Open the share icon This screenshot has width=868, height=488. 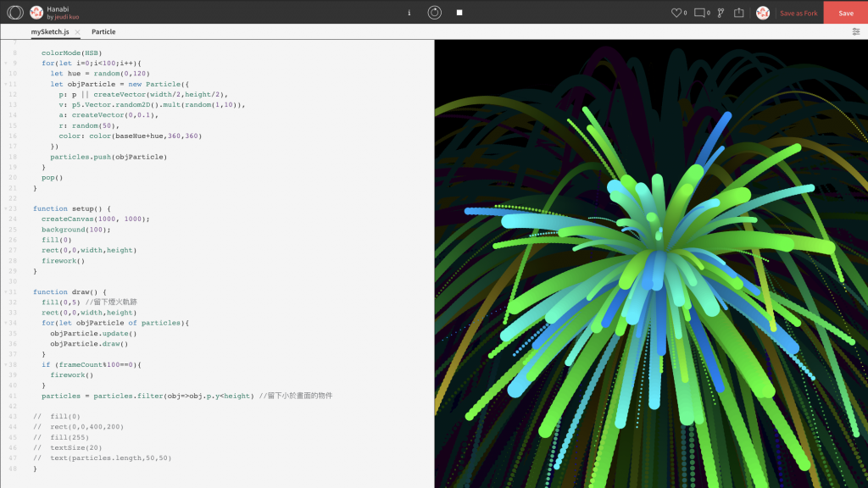(x=739, y=13)
